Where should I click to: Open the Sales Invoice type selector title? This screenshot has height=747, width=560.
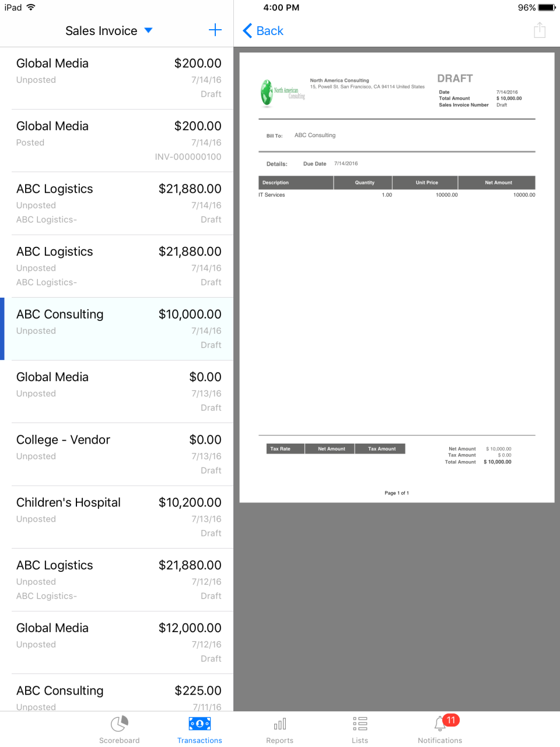click(x=101, y=31)
